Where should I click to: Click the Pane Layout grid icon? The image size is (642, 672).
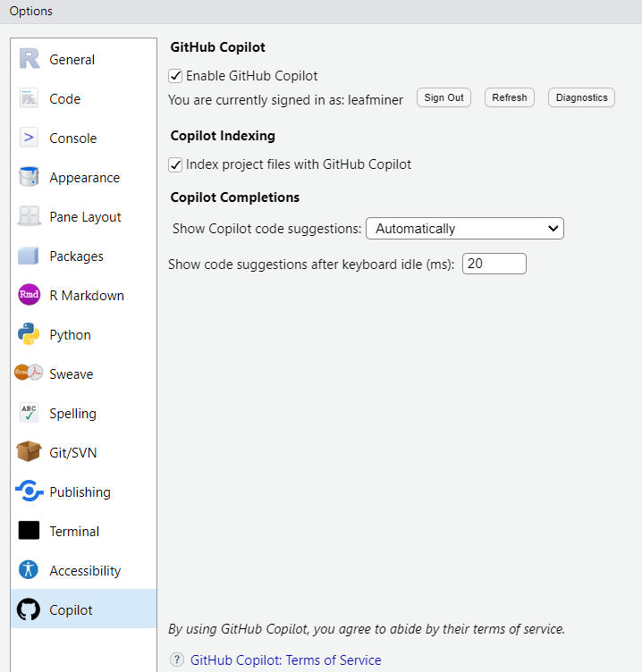click(29, 217)
